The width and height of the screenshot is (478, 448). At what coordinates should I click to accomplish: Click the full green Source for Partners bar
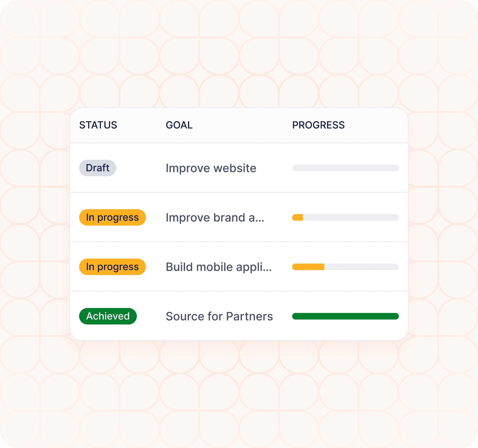point(345,316)
